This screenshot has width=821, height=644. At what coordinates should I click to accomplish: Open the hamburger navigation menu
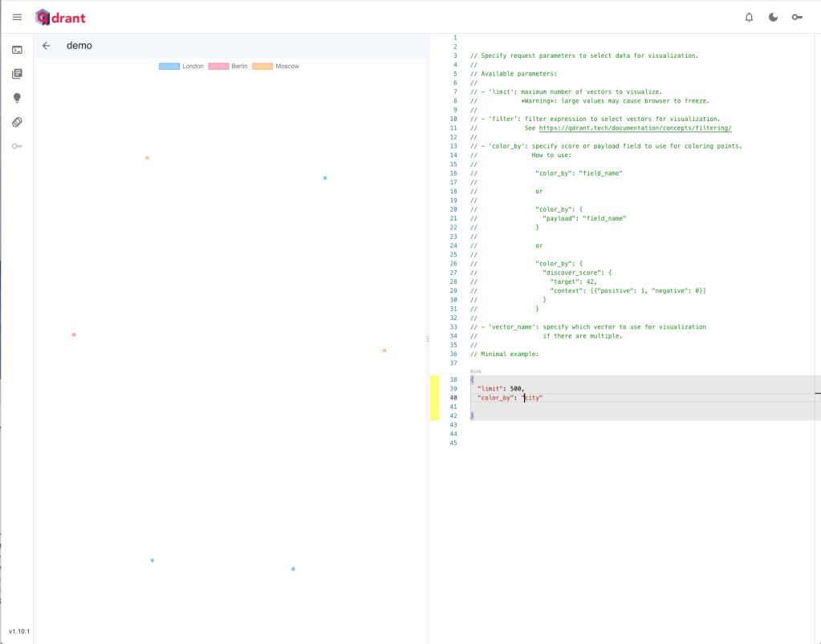point(17,18)
